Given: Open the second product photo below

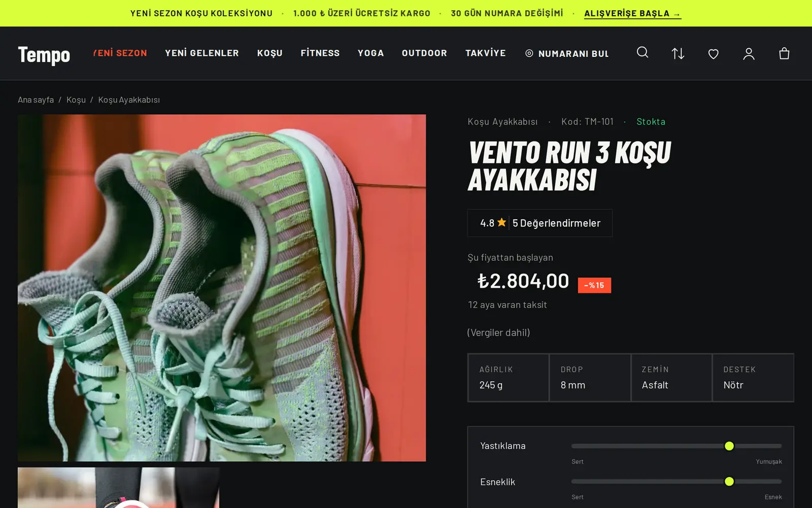Looking at the screenshot, I should click(x=119, y=488).
